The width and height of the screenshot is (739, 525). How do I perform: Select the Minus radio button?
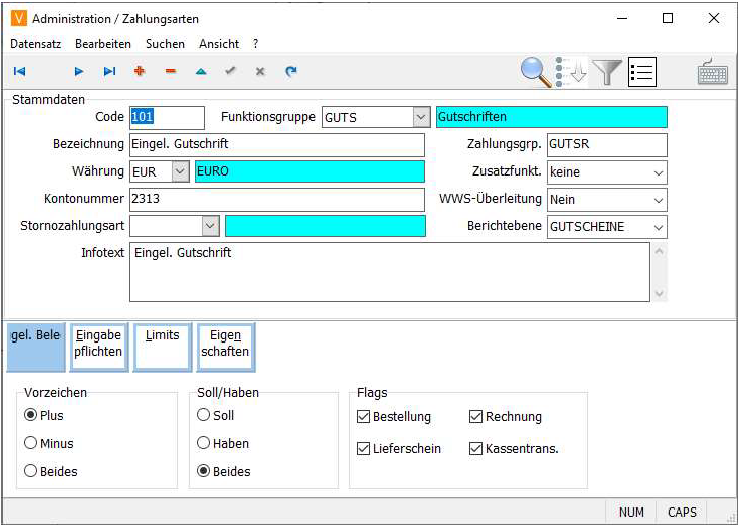[x=31, y=443]
